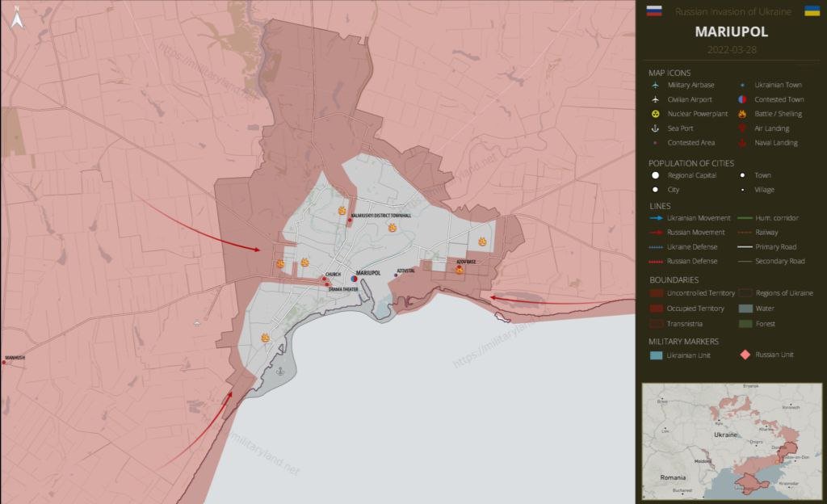Click the Ukrainian flag in the header
This screenshot has height=504, width=827.
click(x=812, y=11)
